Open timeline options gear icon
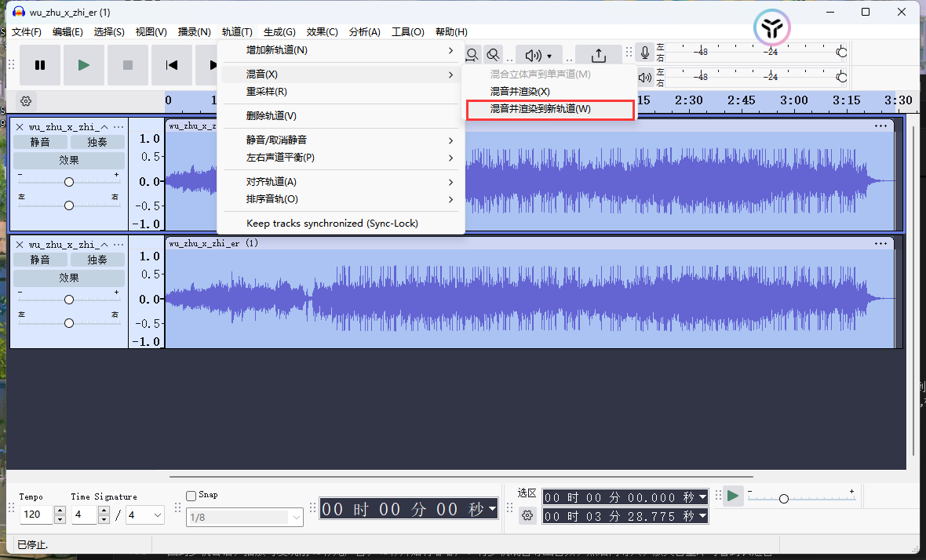This screenshot has height=560, width=926. point(26,101)
